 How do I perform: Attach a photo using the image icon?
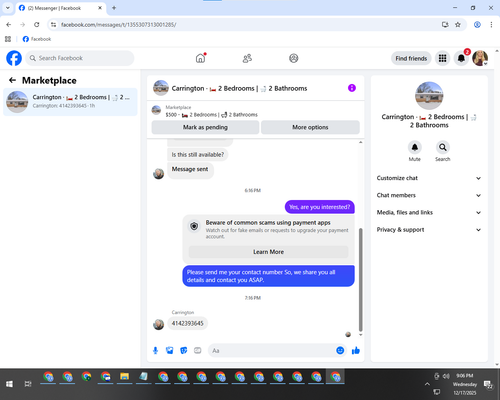[169, 350]
